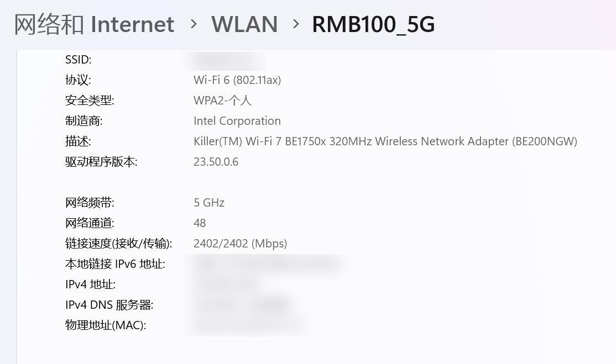Click the 物理地址(MAC) label
The image size is (616, 364).
click(106, 325)
